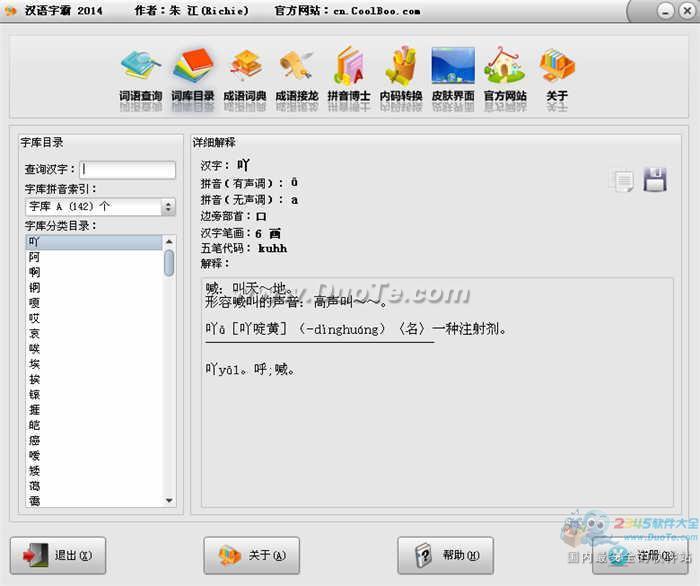Select the 词库目录 dictionary catalog icon
Screen dimensions: 700x586
192,73
